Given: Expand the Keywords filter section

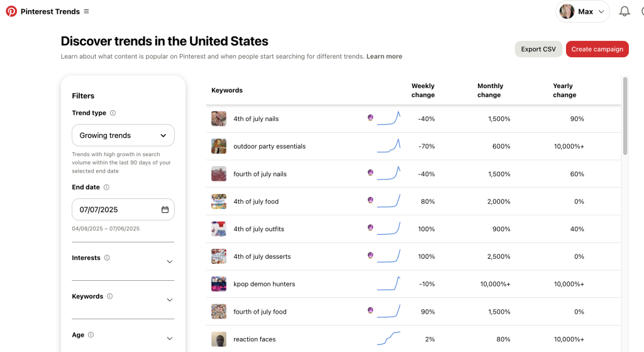Looking at the screenshot, I should pyautogui.click(x=169, y=300).
